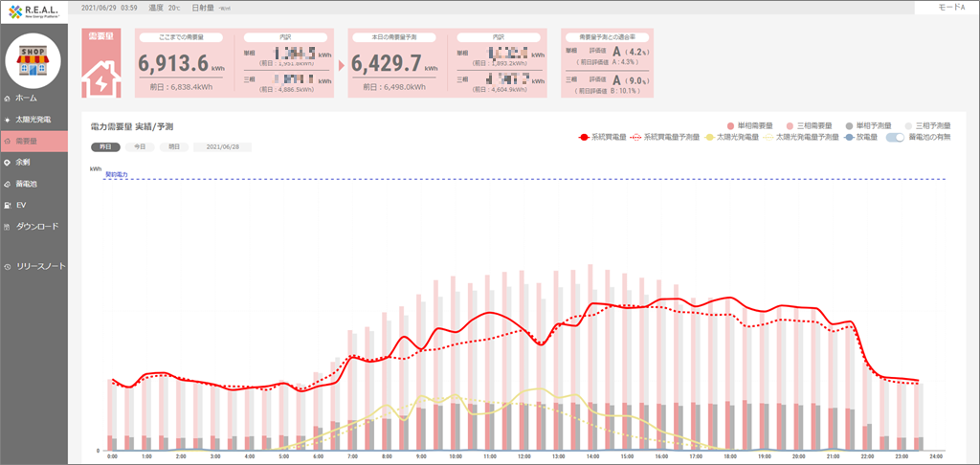The height and width of the screenshot is (465, 980).
Task: Switch to the 明日 view
Action: (x=173, y=147)
